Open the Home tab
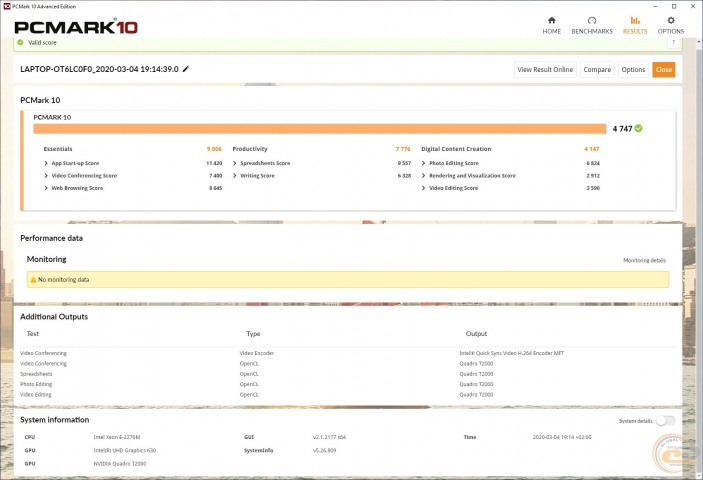The height and width of the screenshot is (480, 703). pos(551,26)
